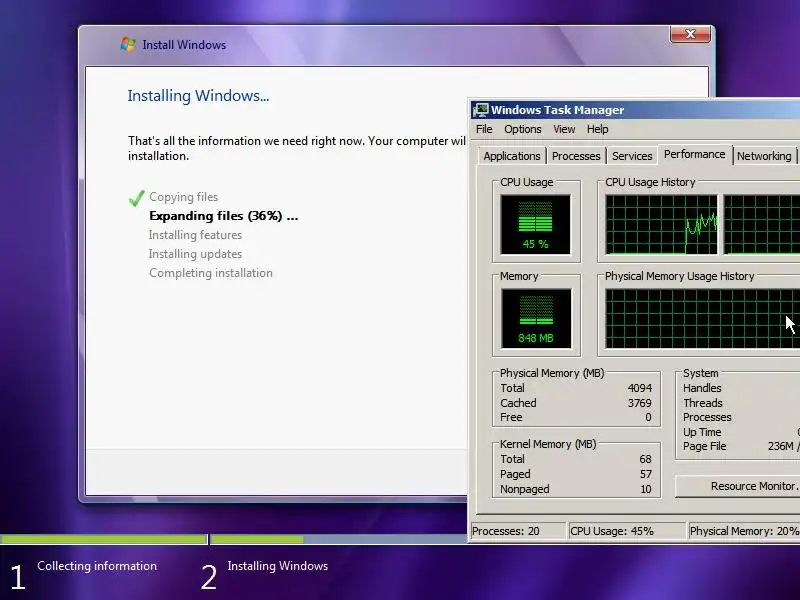Viewport: 800px width, 600px height.
Task: Switch to the Applications tab
Action: 512,156
